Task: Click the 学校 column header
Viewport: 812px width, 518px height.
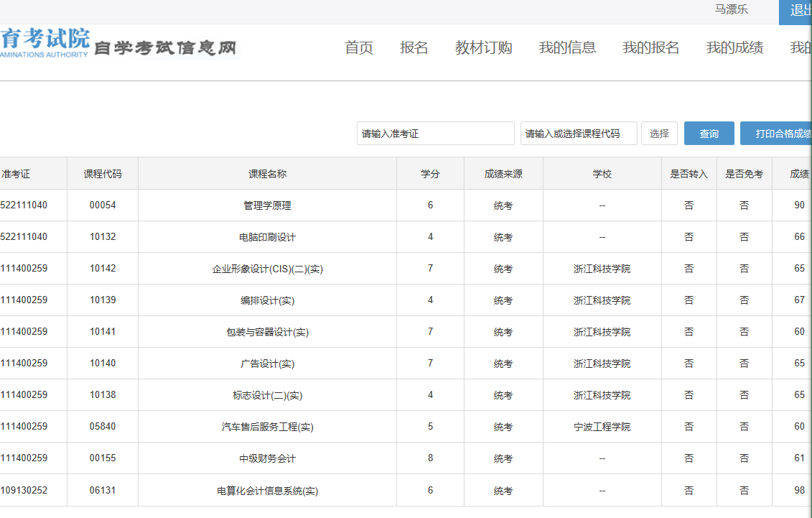Action: [602, 174]
